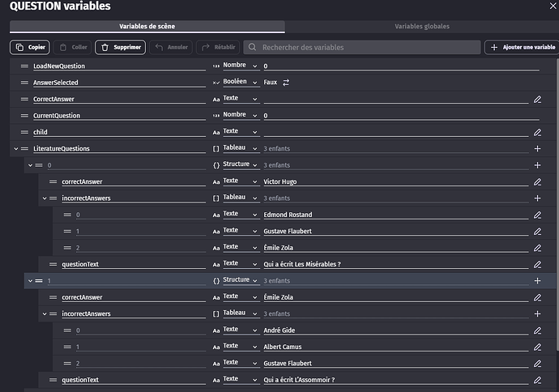Image resolution: width=559 pixels, height=392 pixels.
Task: Open the Booléen type dropdown for AnswerSelected
Action: point(241,82)
